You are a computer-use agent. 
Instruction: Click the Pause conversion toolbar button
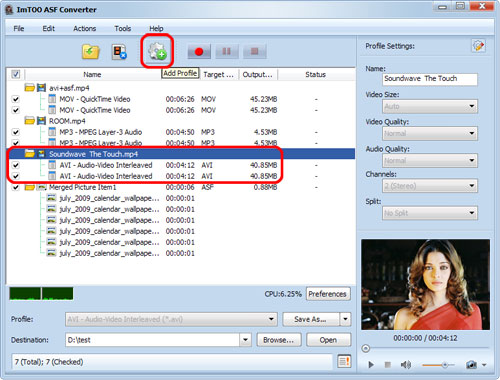[x=227, y=52]
